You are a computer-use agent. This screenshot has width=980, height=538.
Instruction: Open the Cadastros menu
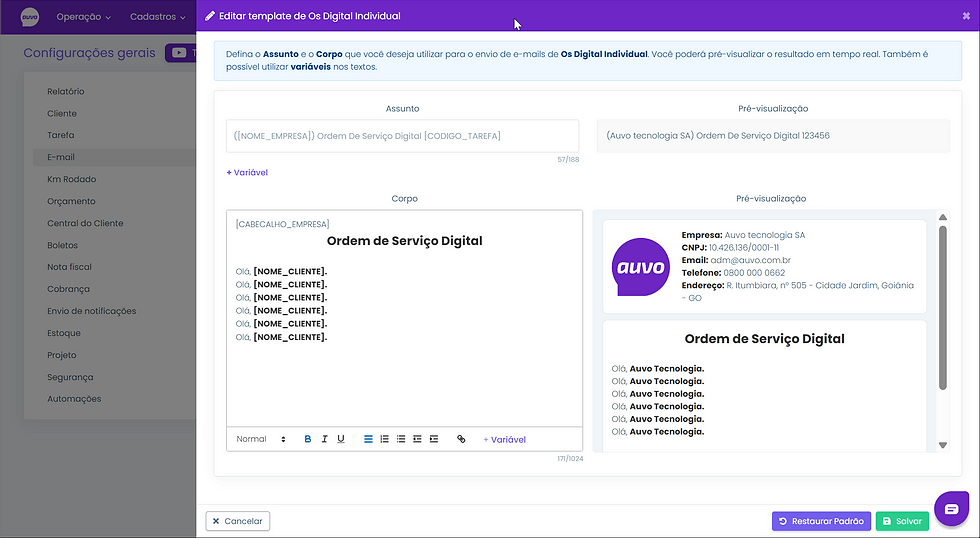(x=158, y=17)
